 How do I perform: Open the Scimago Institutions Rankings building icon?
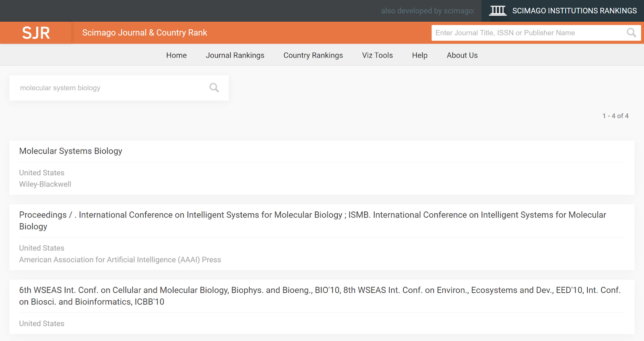coord(497,11)
